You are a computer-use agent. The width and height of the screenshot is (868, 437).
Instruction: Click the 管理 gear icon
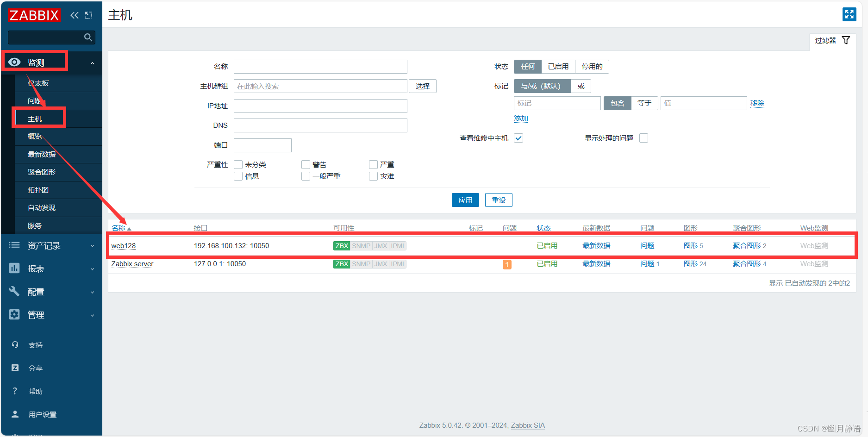(x=14, y=315)
